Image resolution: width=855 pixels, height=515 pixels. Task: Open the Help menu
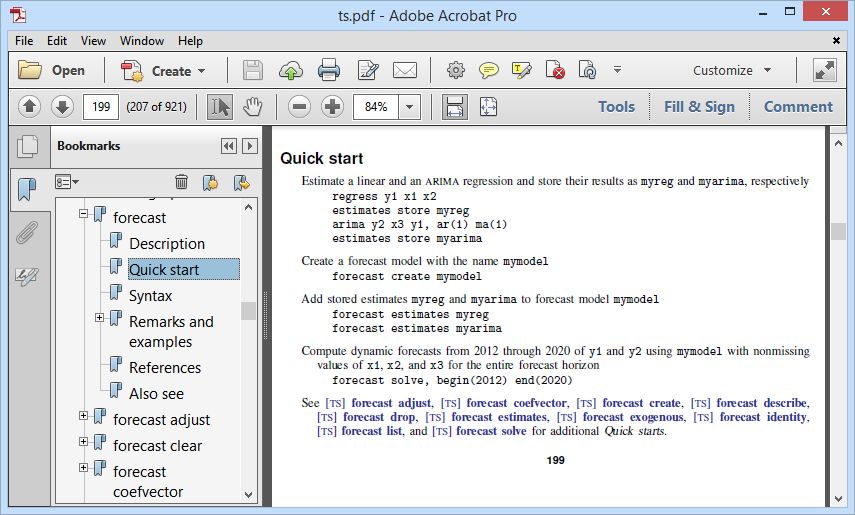tap(190, 41)
